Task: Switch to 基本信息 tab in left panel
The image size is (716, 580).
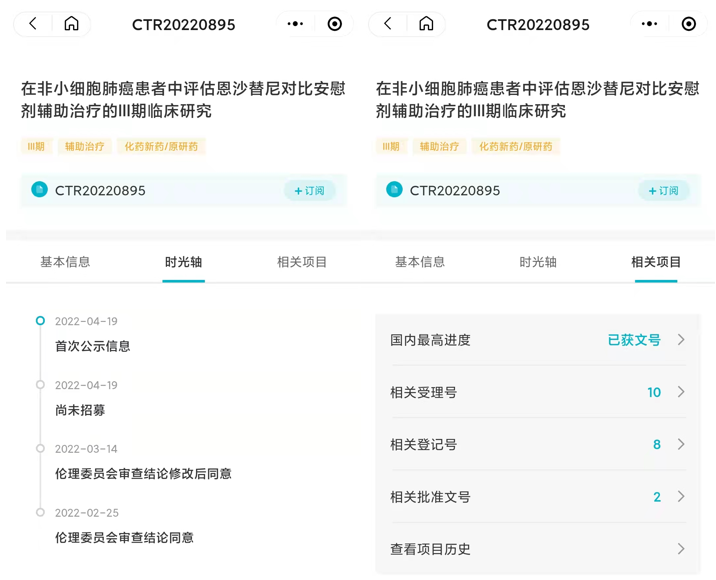Action: 65,262
